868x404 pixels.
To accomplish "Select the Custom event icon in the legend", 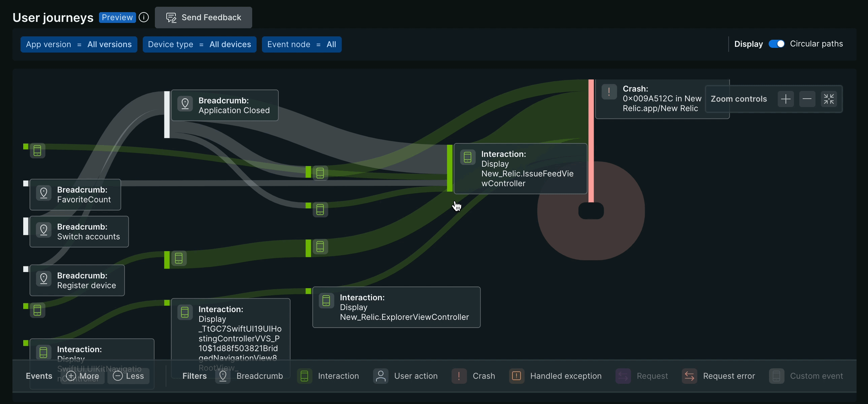I will 776,376.
